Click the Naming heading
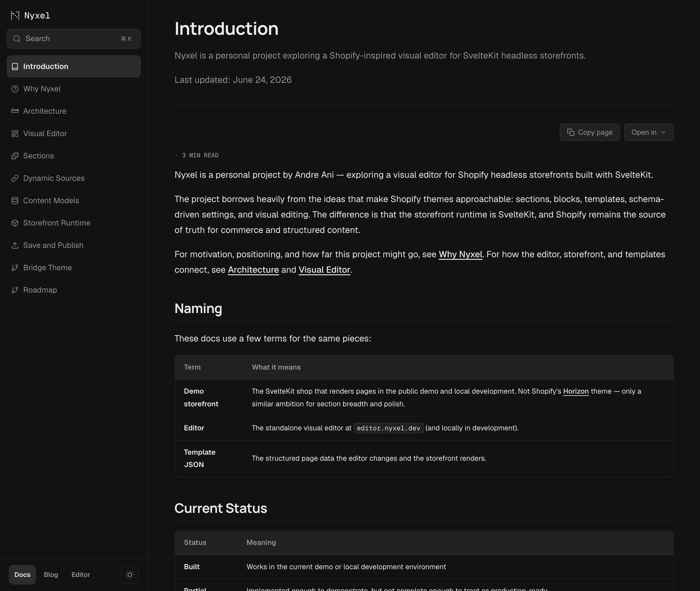 click(x=198, y=309)
